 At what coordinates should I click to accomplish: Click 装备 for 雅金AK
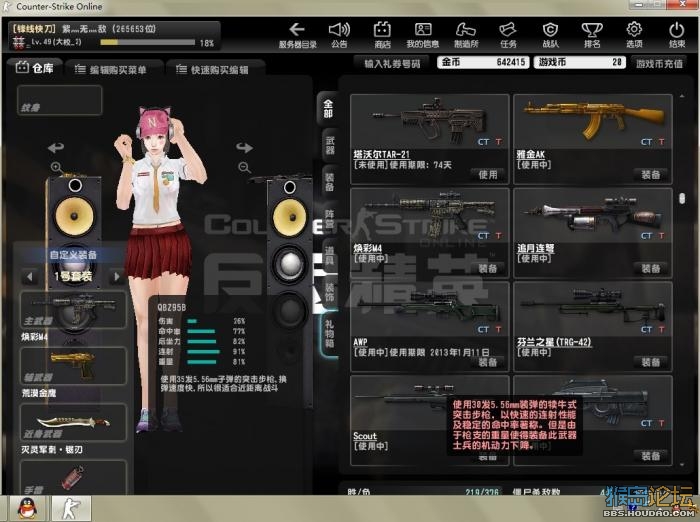tap(651, 175)
